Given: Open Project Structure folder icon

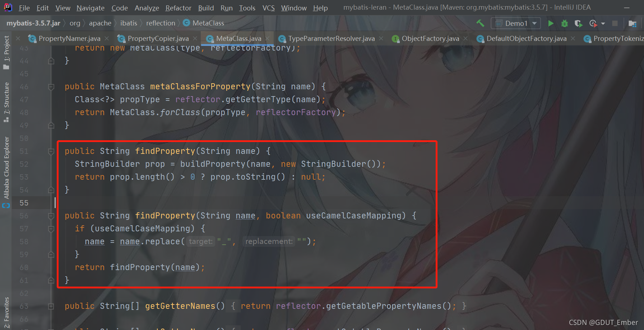Looking at the screenshot, I should (x=633, y=23).
